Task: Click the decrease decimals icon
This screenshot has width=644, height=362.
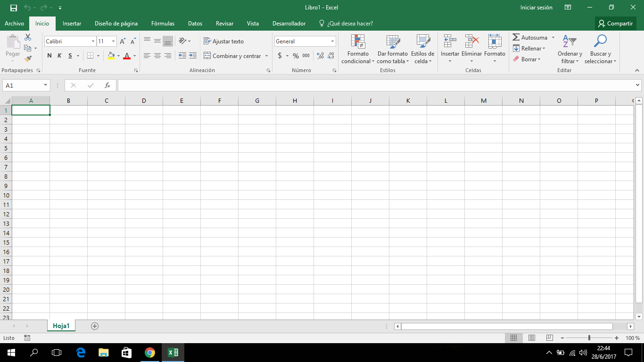Action: coord(331,56)
